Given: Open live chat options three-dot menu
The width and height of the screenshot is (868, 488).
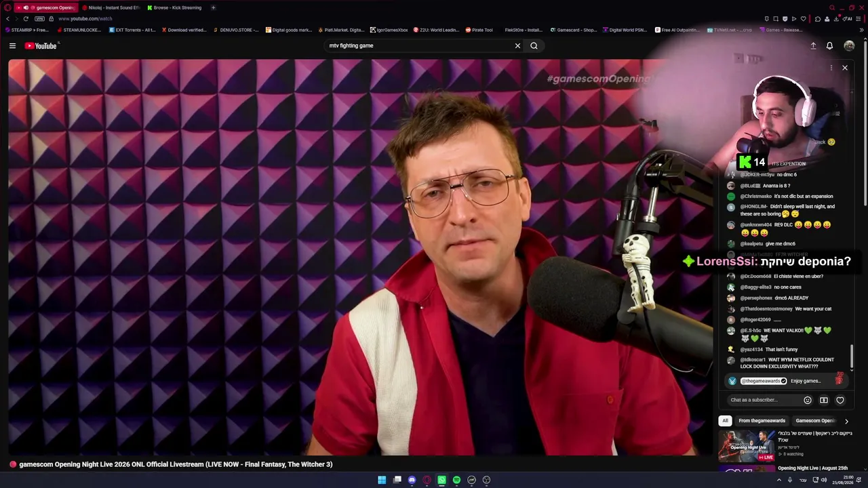Looking at the screenshot, I should click(x=831, y=68).
